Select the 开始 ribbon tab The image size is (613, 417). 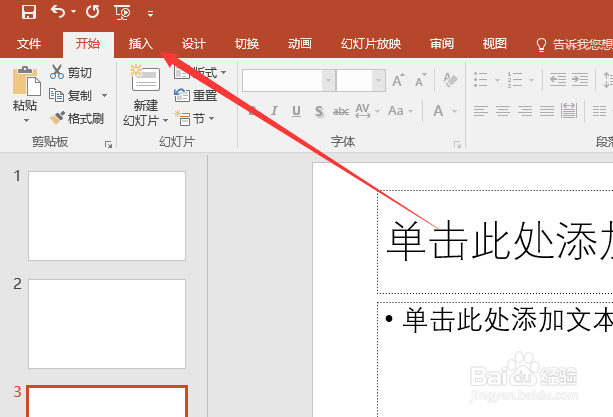tap(88, 44)
